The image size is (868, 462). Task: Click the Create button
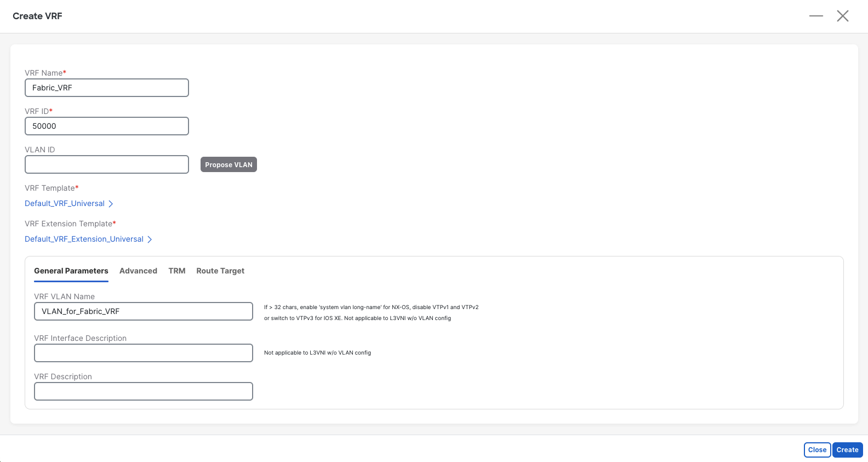click(x=848, y=450)
